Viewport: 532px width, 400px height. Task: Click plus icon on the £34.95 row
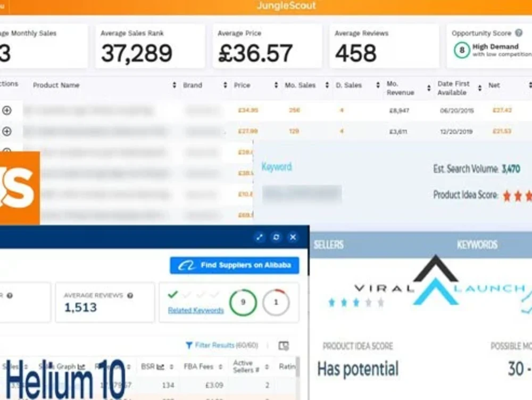click(x=7, y=110)
